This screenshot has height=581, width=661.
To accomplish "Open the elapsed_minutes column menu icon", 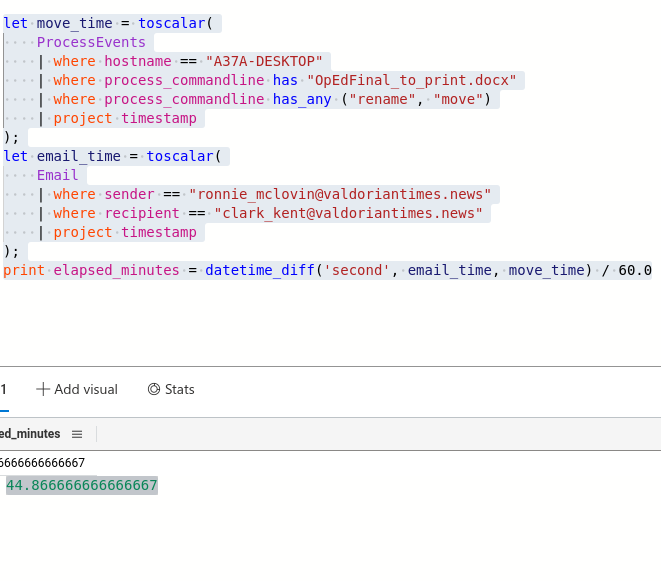I will point(77,434).
